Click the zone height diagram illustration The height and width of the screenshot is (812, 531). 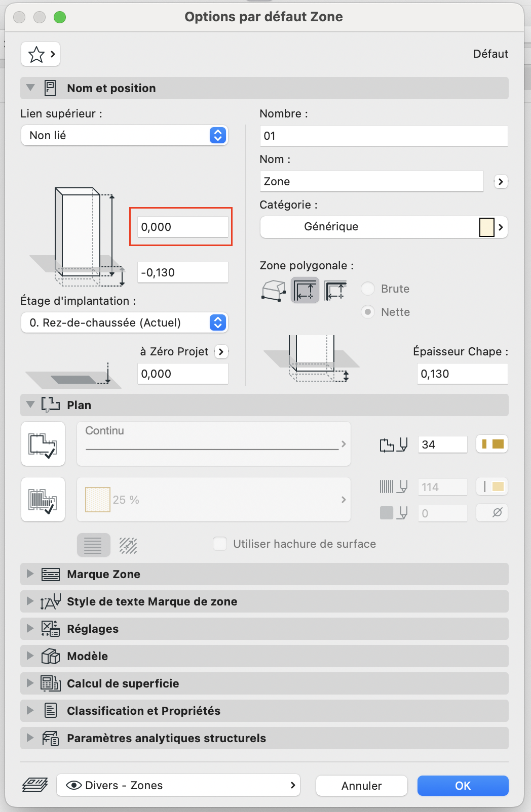[78, 237]
